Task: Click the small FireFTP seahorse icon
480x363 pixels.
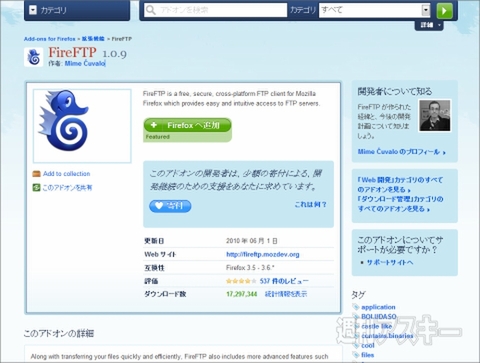Action: pos(34,57)
